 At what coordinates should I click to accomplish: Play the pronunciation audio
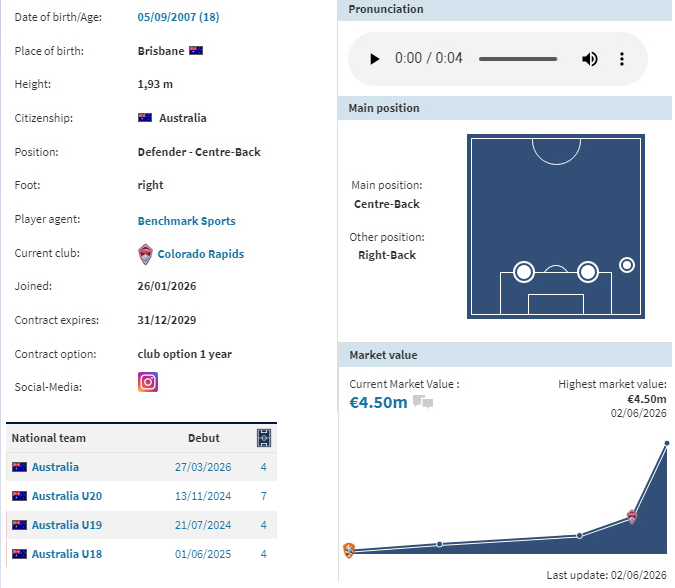(x=375, y=59)
